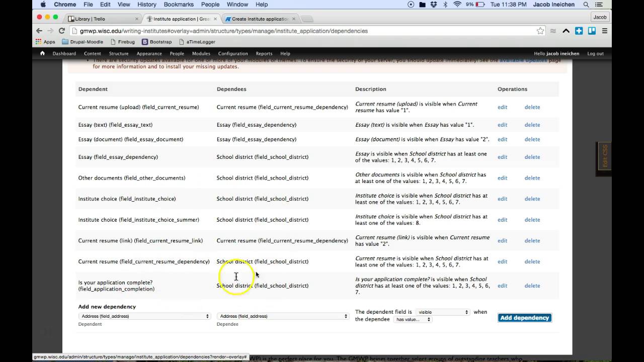644x362 pixels.
Task: Open the visible state dropdown
Action: [x=442, y=312]
